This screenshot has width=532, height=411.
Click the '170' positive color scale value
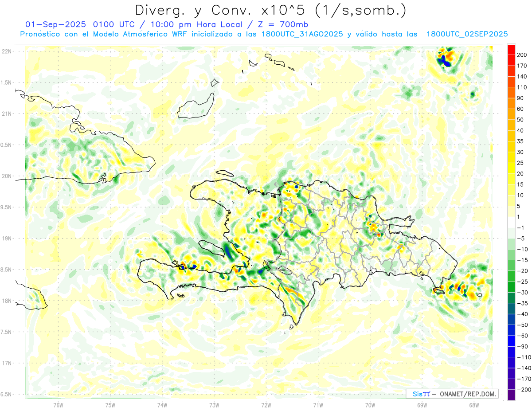(523, 66)
